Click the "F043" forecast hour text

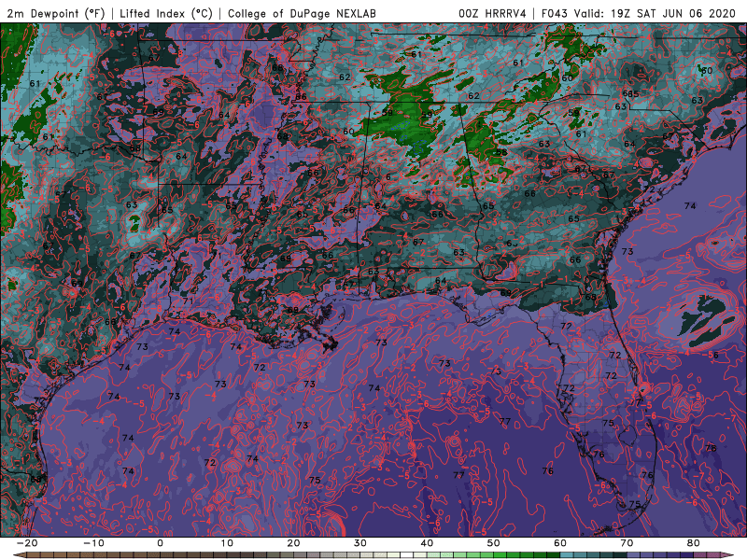[555, 13]
